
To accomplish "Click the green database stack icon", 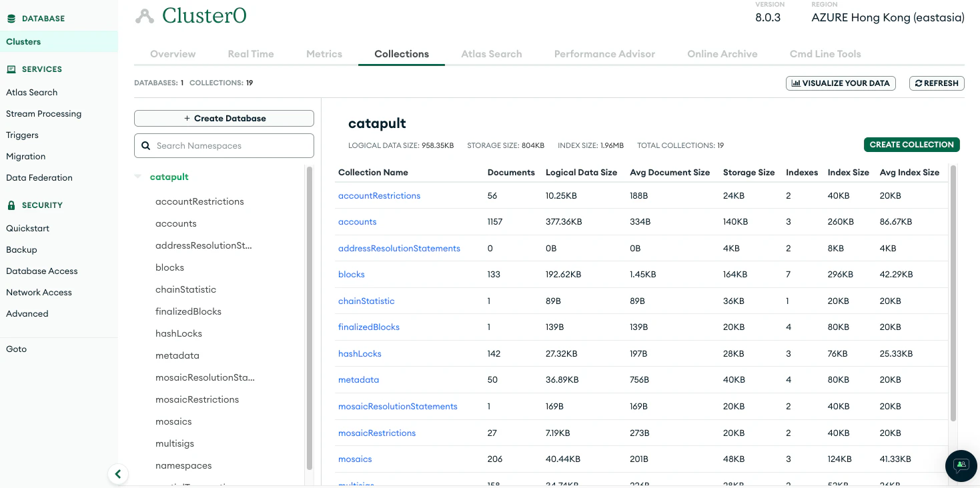I will click(11, 19).
